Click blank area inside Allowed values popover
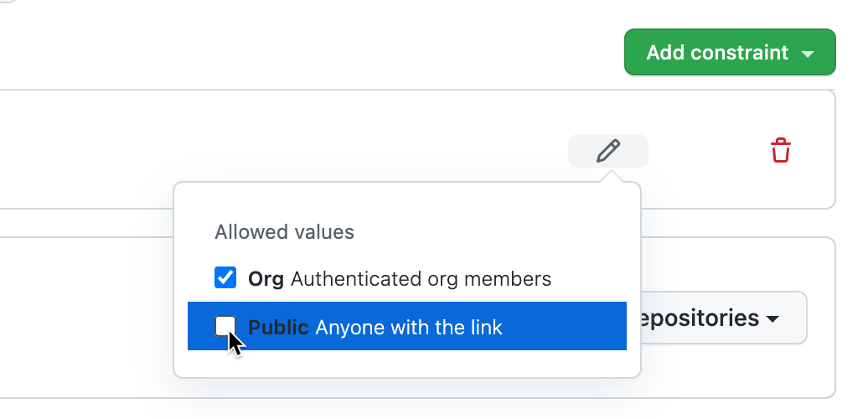The image size is (868, 419). [x=503, y=226]
